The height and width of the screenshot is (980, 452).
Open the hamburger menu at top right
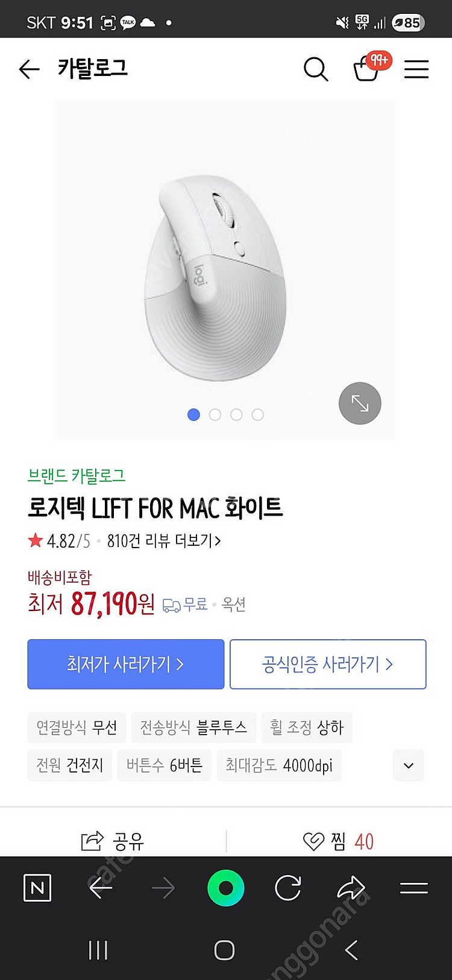416,69
